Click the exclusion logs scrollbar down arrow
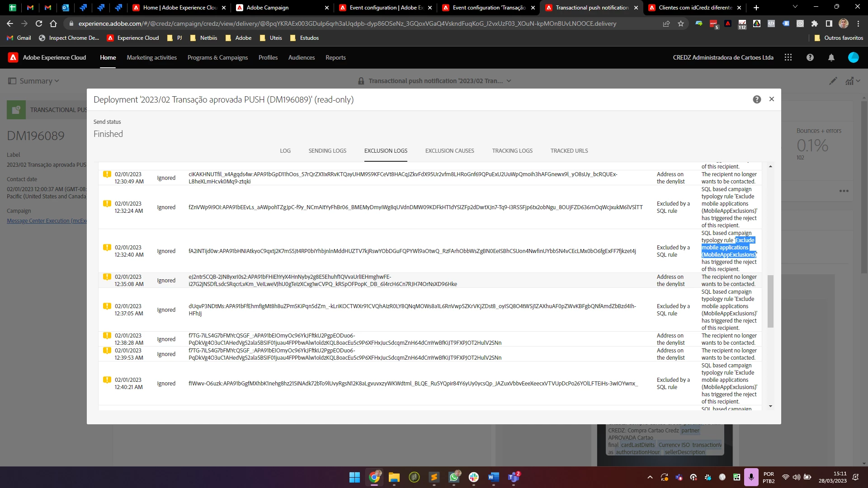This screenshot has height=488, width=868. [x=770, y=406]
